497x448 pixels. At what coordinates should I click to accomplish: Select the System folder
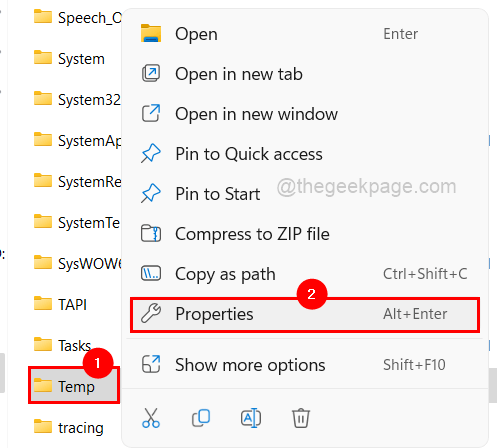pyautogui.click(x=69, y=59)
